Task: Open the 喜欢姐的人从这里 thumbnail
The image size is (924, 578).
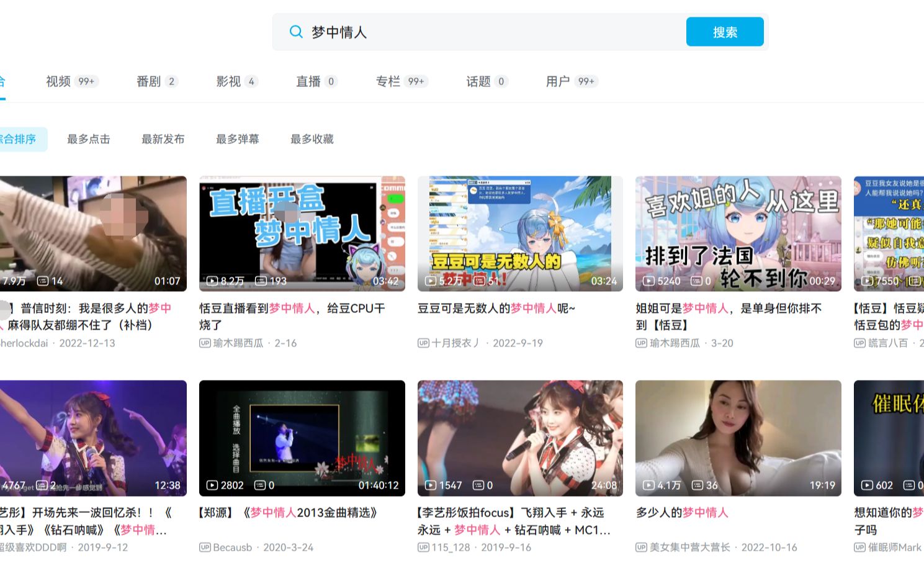Action: click(x=738, y=233)
